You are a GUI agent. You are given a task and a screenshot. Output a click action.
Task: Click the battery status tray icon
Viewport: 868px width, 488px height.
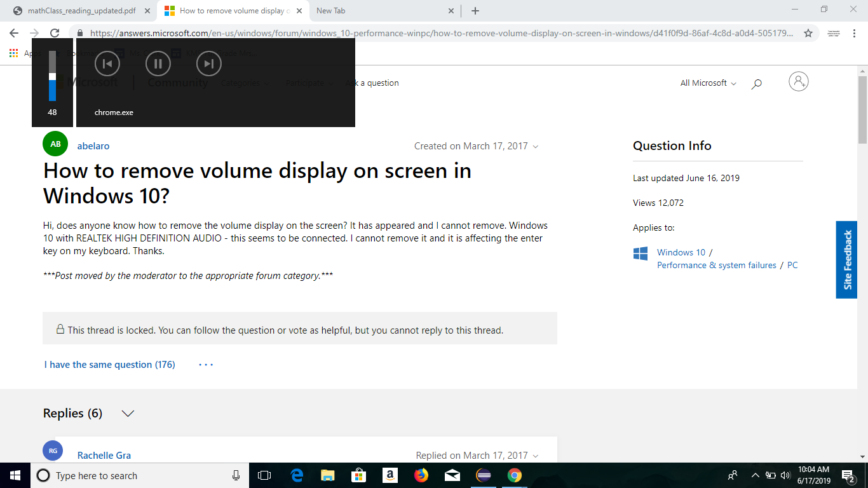point(771,475)
